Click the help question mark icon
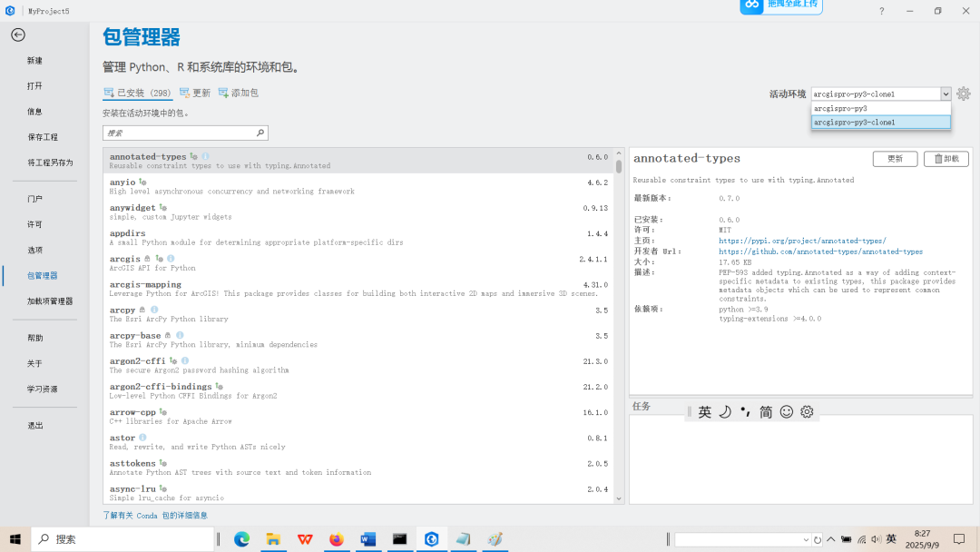The image size is (980, 552). 881,11
